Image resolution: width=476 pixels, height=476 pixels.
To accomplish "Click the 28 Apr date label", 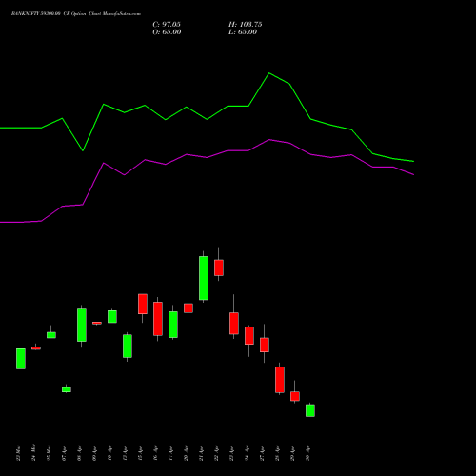I will tap(277, 454).
